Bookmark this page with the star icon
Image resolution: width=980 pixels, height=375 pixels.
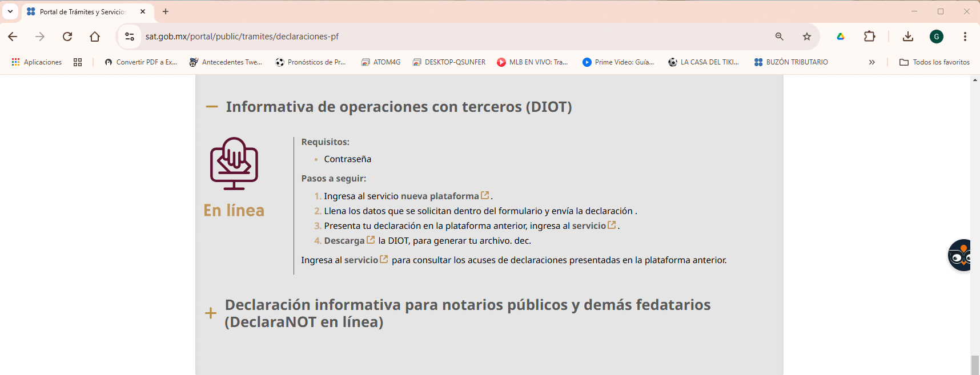pos(806,37)
